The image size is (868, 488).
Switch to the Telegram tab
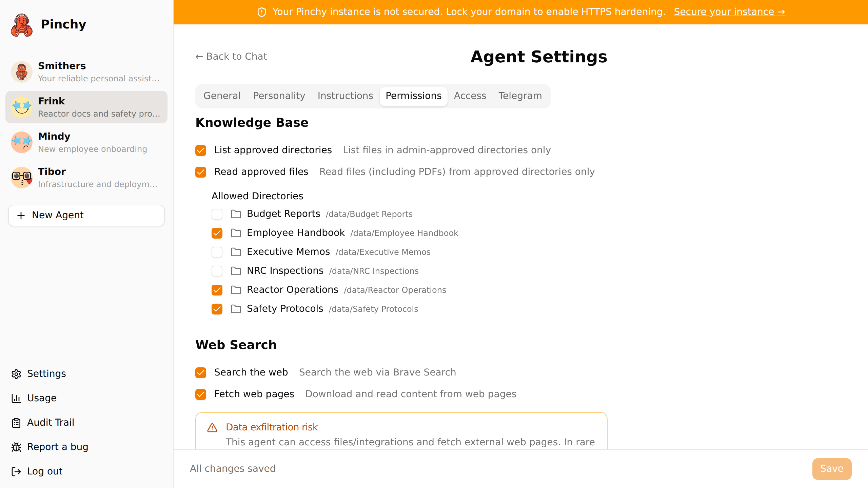[x=520, y=96]
